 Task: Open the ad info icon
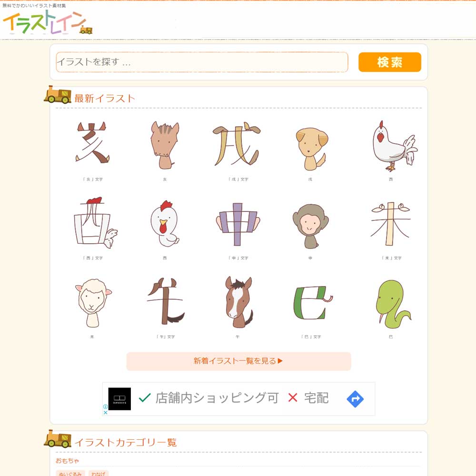(105, 407)
